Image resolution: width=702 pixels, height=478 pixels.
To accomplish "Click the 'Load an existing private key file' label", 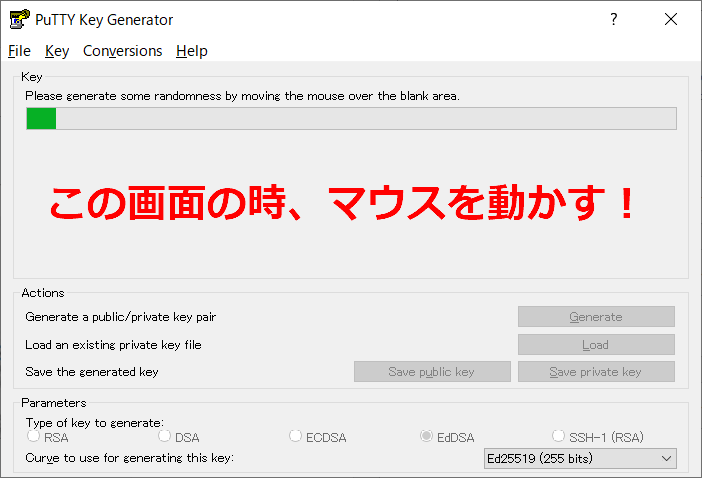I will 113,345.
